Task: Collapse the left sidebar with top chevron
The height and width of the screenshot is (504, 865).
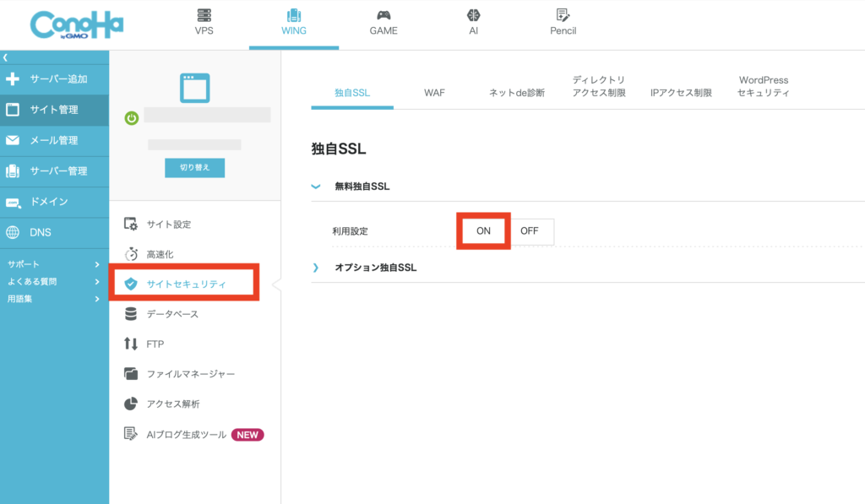Action: click(x=5, y=57)
